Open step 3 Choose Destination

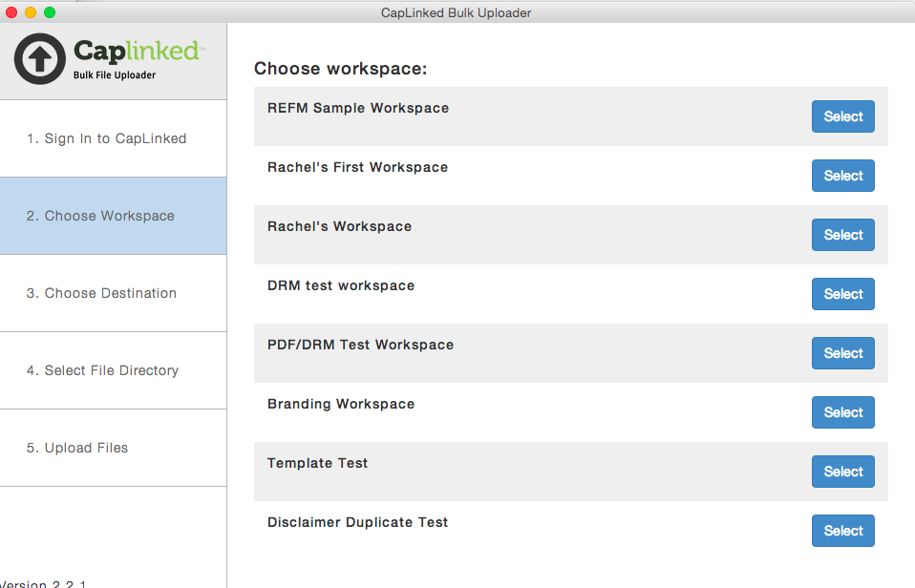click(x=114, y=293)
